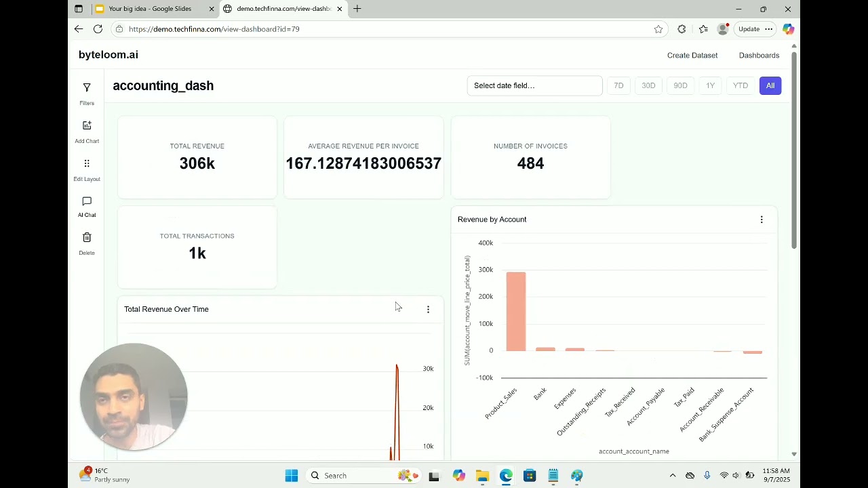Go to Dashboards page
The width and height of the screenshot is (868, 488).
(759, 56)
